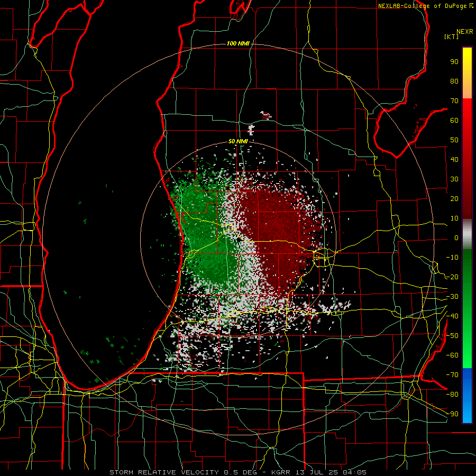Viewport: 476px width, 476px height.
Task: Click the -40 value on velocity scale
Action: [x=452, y=316]
